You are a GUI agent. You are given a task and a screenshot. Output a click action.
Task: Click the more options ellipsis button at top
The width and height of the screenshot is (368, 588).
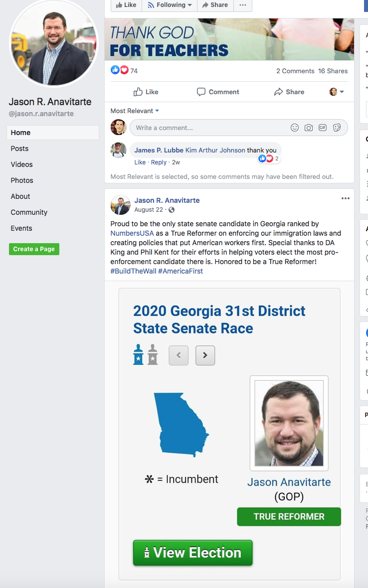pyautogui.click(x=243, y=5)
